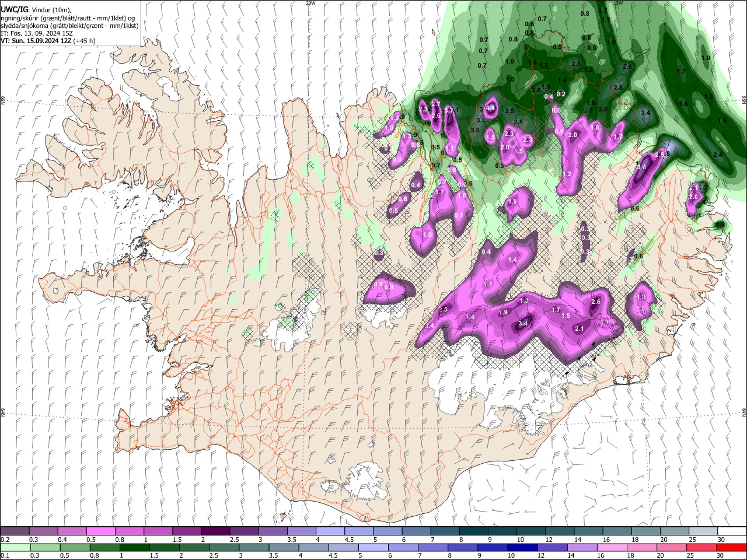
Task: Click the '4.4' snowfall value on map
Action: pos(491,108)
